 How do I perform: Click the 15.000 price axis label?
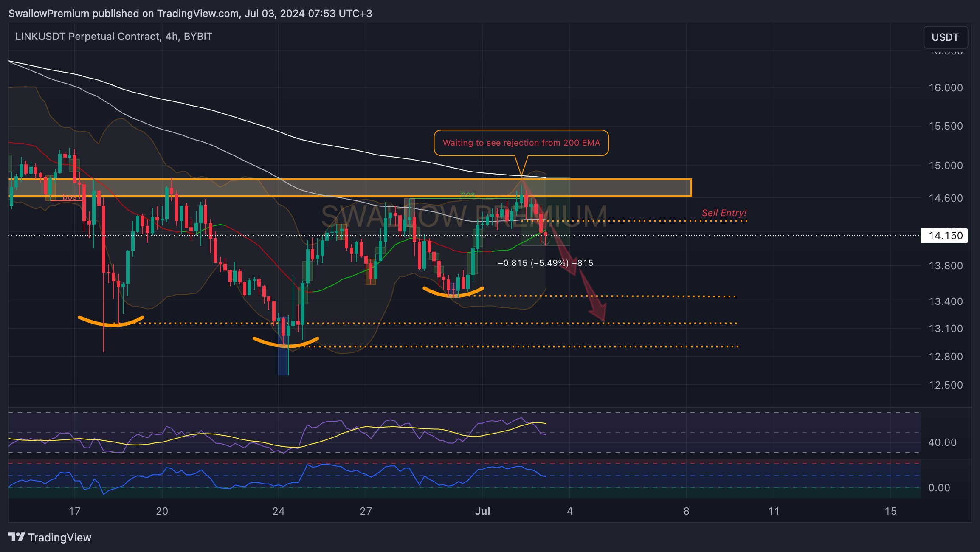point(946,166)
